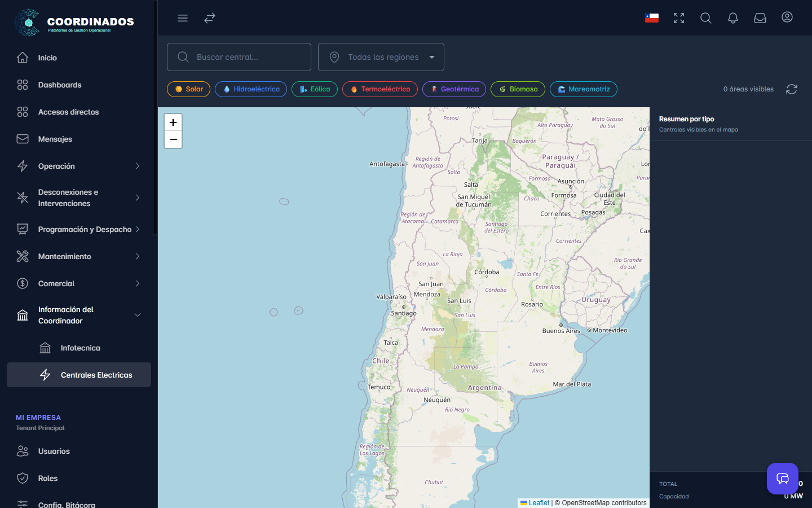Screen dimensions: 812x508
Task: Open the header search magnifier icon
Action: coord(706,18)
